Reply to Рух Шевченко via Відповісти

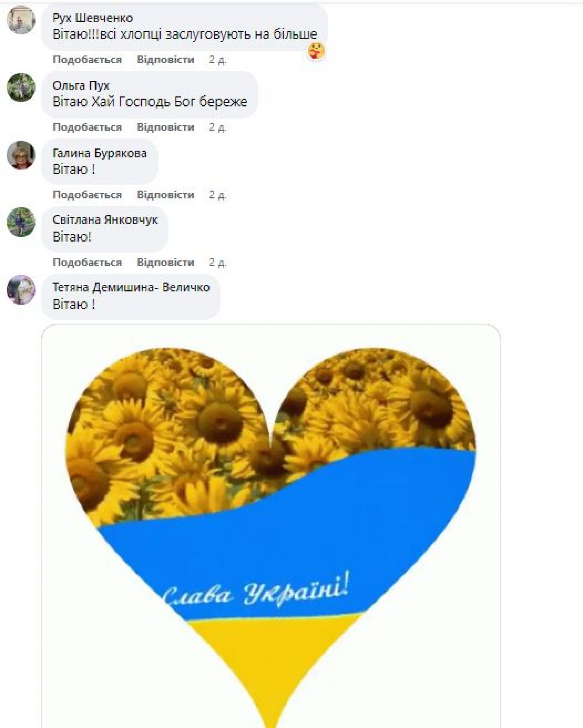pos(165,60)
